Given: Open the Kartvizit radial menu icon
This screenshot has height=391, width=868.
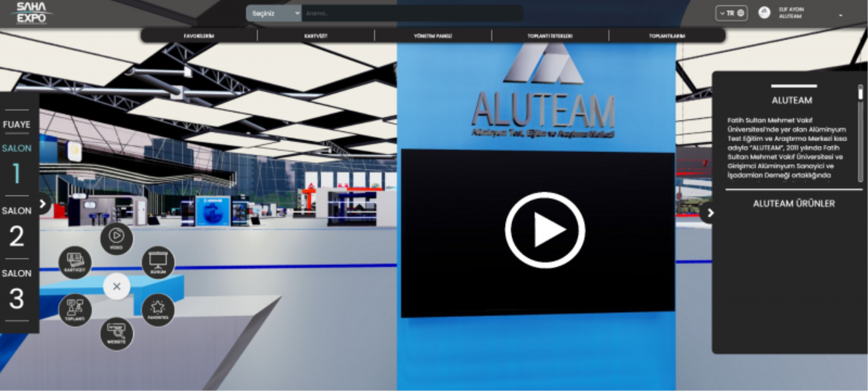Looking at the screenshot, I should point(75,262).
